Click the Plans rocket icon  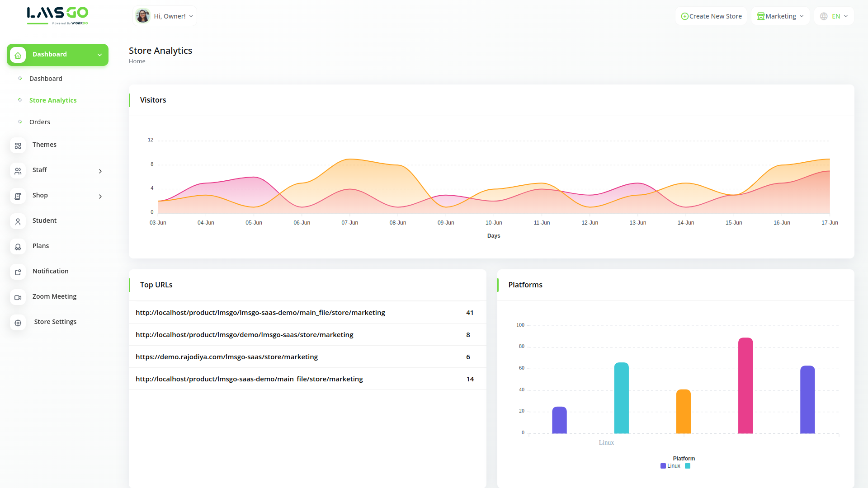[x=18, y=247]
